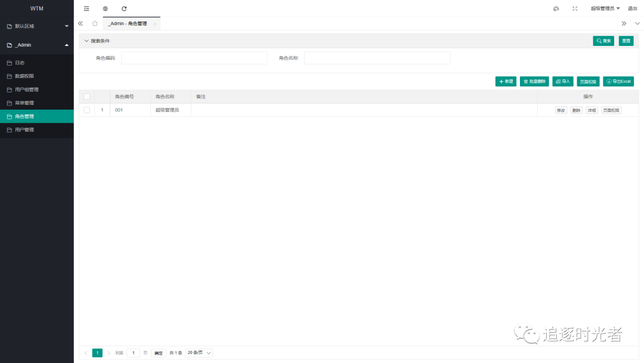Click 确定 pagination confirm button
Viewport: 644px width, 363px height.
(x=159, y=353)
